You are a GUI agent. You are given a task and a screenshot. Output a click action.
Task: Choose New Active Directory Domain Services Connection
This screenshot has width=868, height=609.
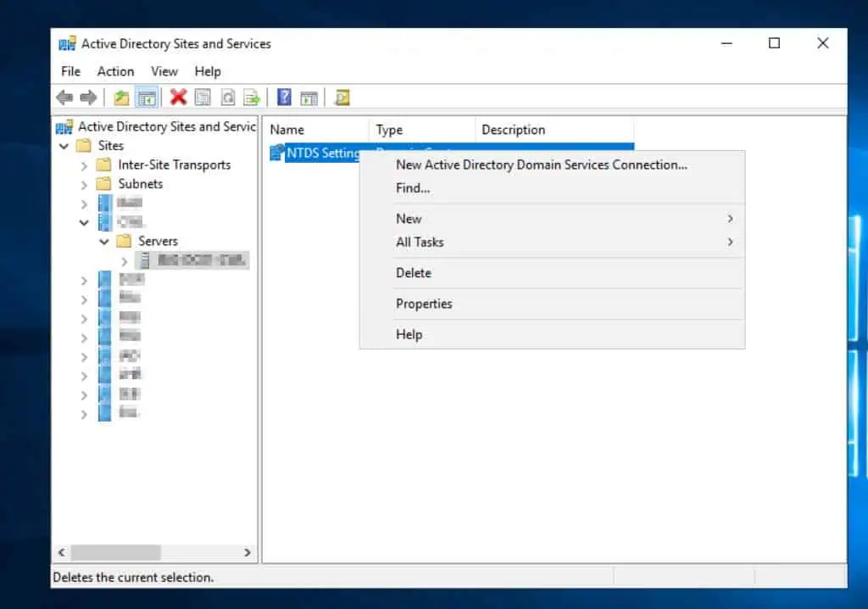(552, 165)
